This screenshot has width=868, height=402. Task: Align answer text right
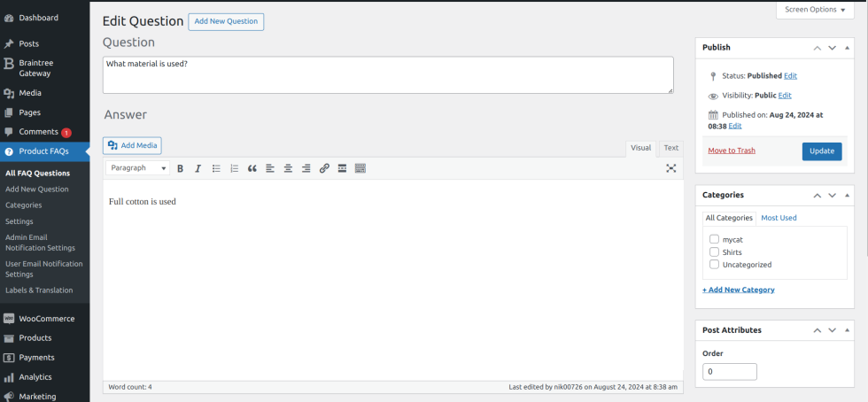(x=306, y=168)
